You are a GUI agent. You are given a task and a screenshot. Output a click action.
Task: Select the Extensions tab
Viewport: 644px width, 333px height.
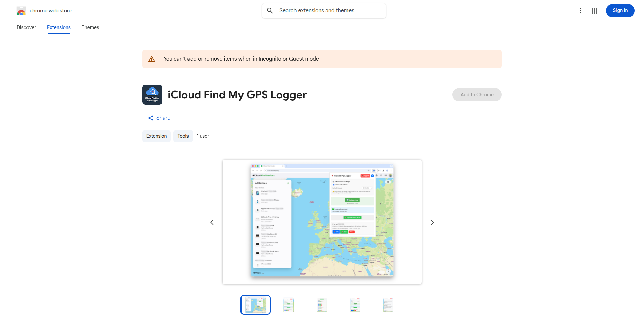(x=59, y=27)
